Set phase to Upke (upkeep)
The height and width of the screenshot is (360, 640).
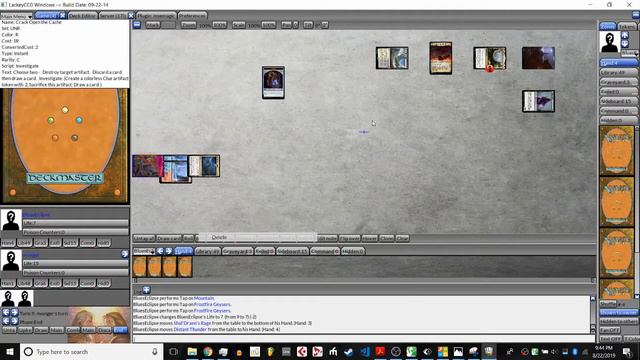[25, 330]
